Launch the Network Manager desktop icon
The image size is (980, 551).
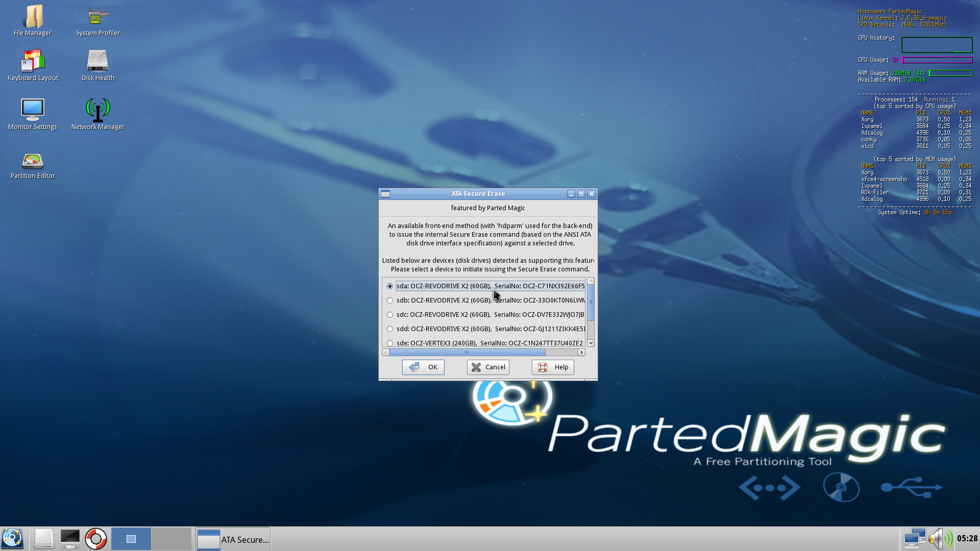(x=97, y=114)
